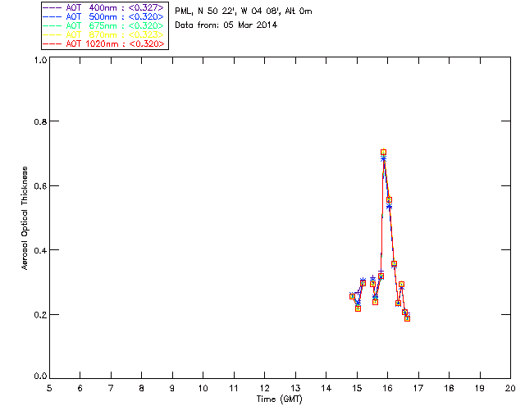Click the x-axis label 18
Viewport: 525px width, 420px height.
[x=449, y=388]
